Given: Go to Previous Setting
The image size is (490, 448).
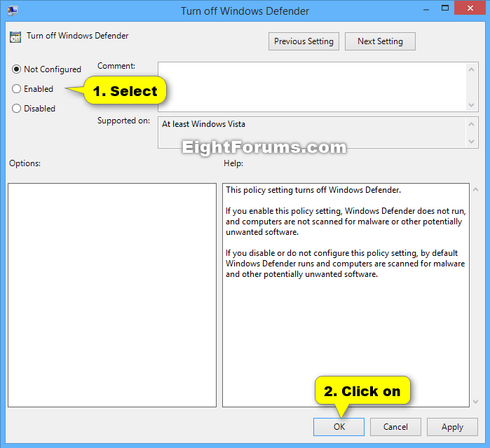Looking at the screenshot, I should pos(304,41).
